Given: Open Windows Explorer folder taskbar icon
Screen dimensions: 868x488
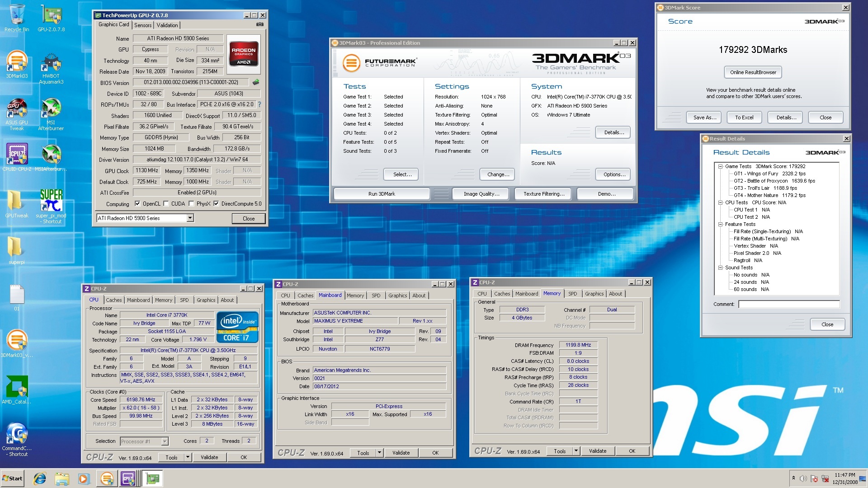Looking at the screenshot, I should click(x=62, y=479).
